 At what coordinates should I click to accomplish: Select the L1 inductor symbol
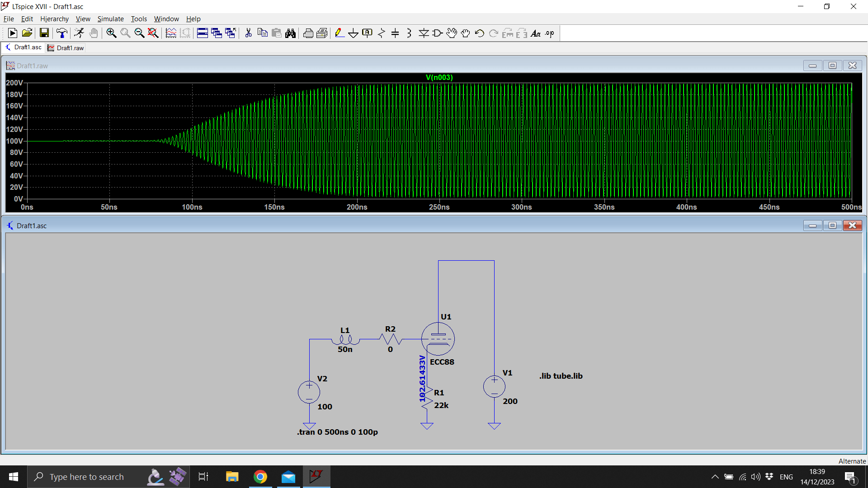pyautogui.click(x=346, y=339)
